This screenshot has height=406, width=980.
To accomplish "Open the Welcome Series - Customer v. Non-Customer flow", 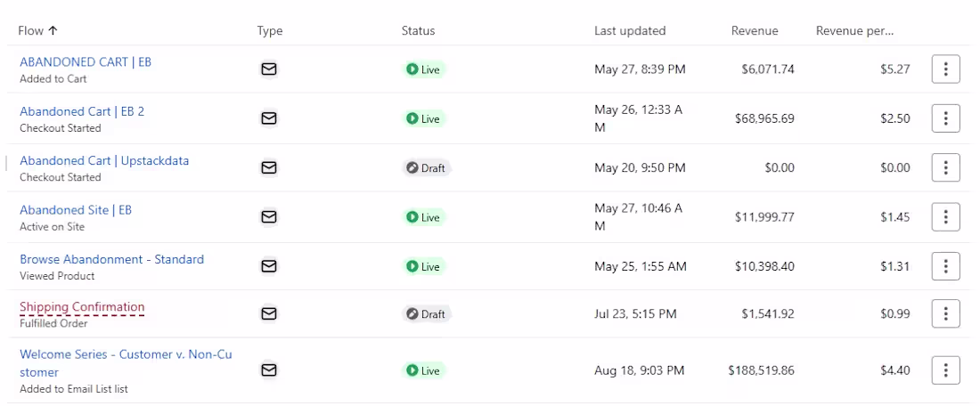I will point(127,363).
